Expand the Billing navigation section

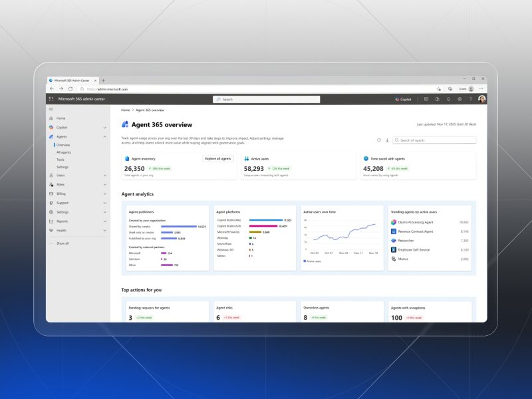pyautogui.click(x=105, y=194)
